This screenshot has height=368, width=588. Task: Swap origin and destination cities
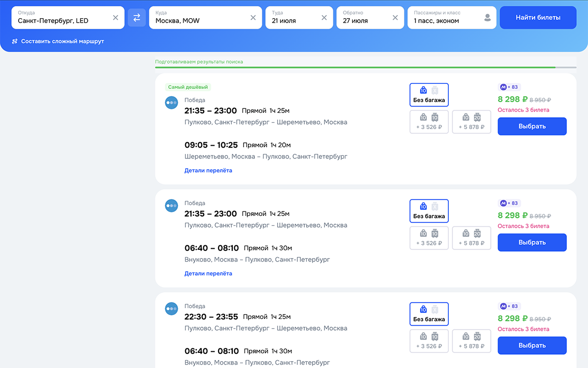(137, 18)
